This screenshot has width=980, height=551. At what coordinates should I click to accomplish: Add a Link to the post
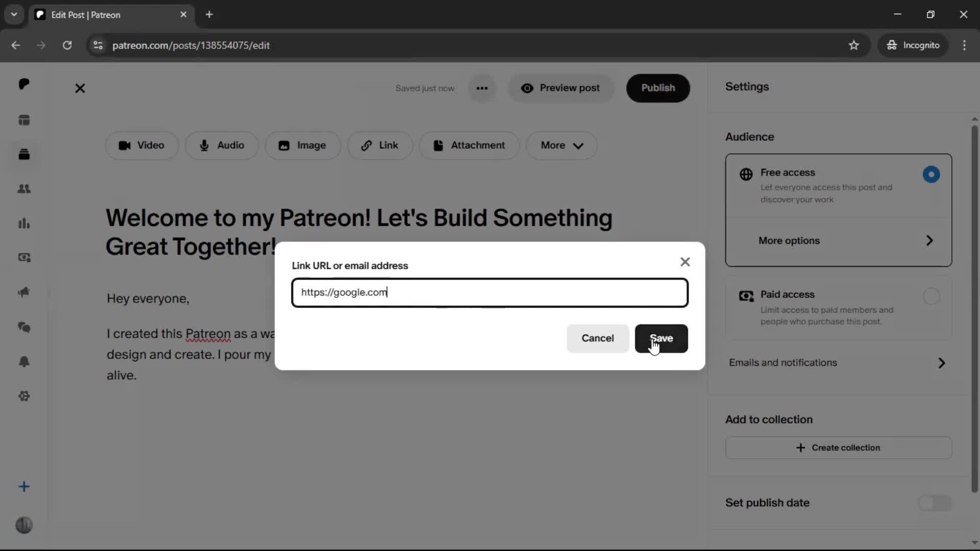pyautogui.click(x=380, y=145)
